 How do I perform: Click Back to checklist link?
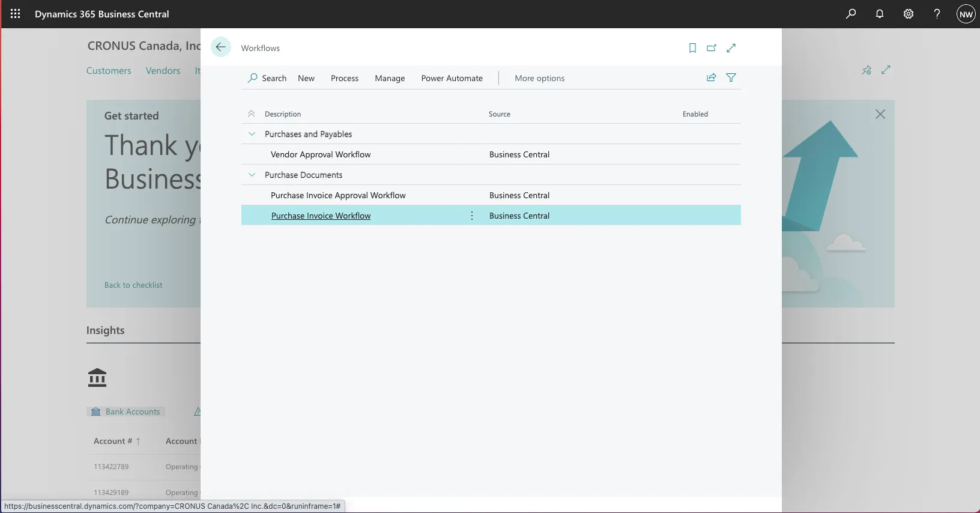click(133, 285)
